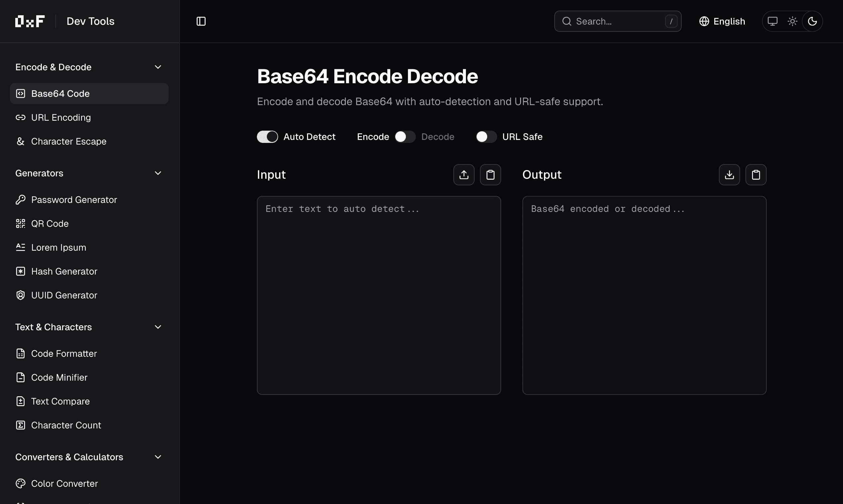Collapse the Generators section

pyautogui.click(x=158, y=173)
